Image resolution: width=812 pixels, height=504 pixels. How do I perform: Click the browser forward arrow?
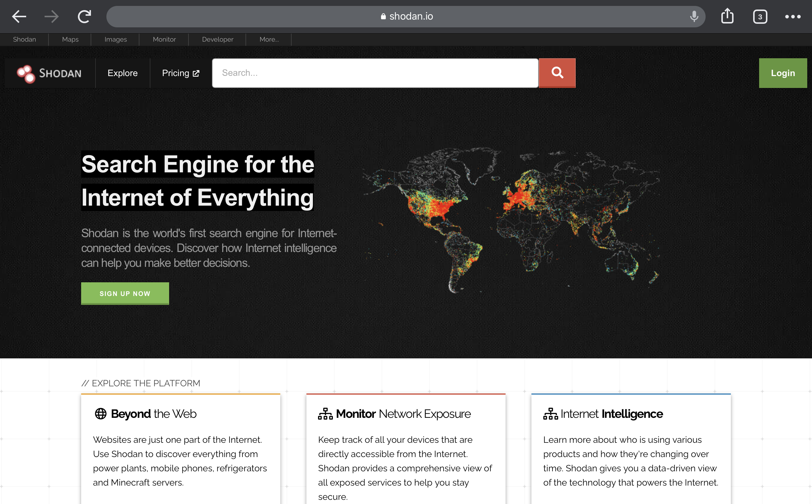coord(51,16)
